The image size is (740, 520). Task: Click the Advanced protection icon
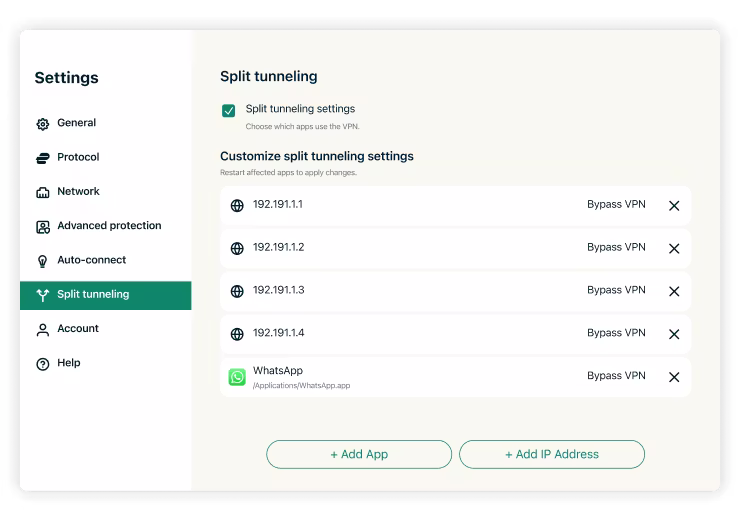pos(42,227)
